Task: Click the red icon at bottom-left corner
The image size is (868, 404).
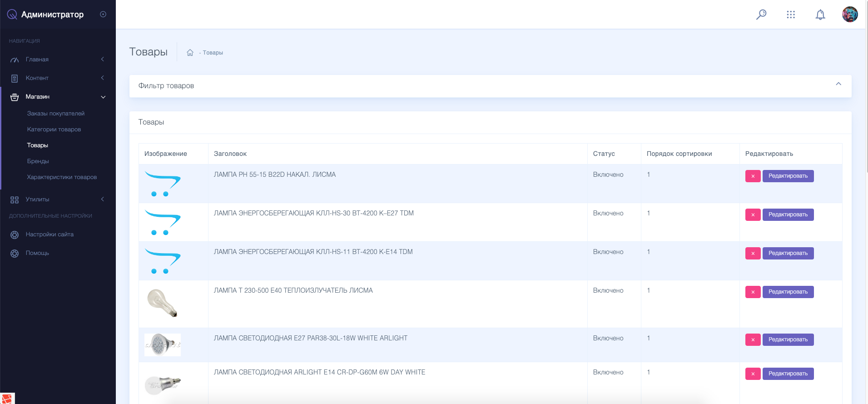Action: [7, 398]
